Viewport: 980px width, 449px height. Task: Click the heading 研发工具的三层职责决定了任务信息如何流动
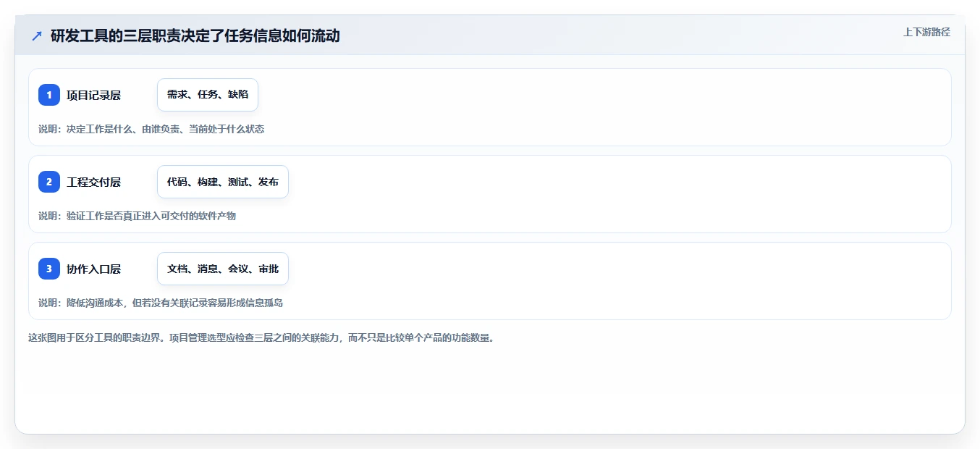(195, 35)
